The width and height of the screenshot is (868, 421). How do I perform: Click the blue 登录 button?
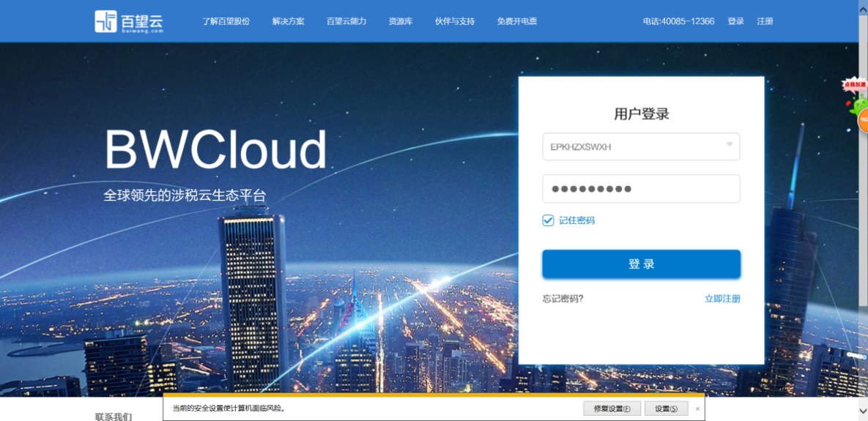pos(642,264)
